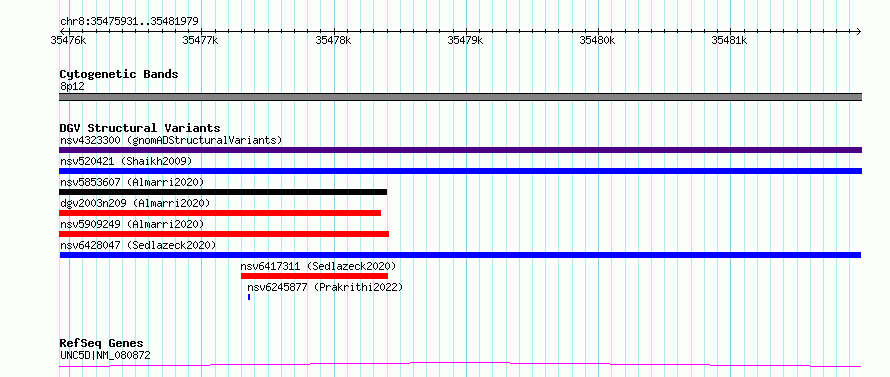Viewport: 890px width, 377px height.
Task: Select the magenta UNC5D gene line
Action: [x=460, y=365]
